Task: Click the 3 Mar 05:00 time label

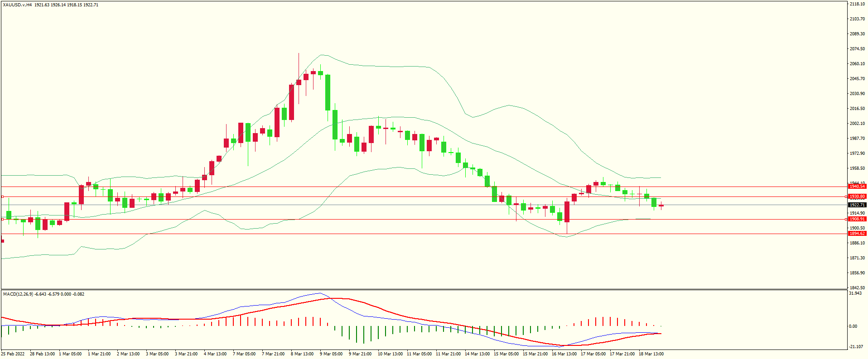Action: [157, 354]
